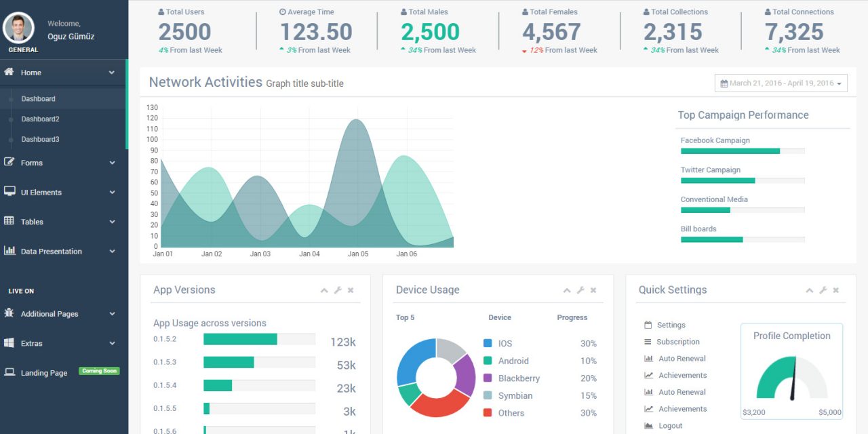This screenshot has height=434, width=868.
Task: Open the wrench settings of Device Usage panel
Action: coord(580,290)
